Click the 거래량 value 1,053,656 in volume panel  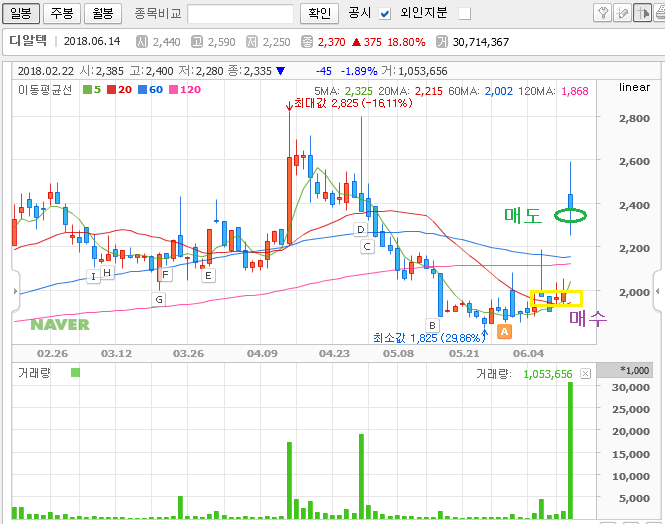coord(548,374)
